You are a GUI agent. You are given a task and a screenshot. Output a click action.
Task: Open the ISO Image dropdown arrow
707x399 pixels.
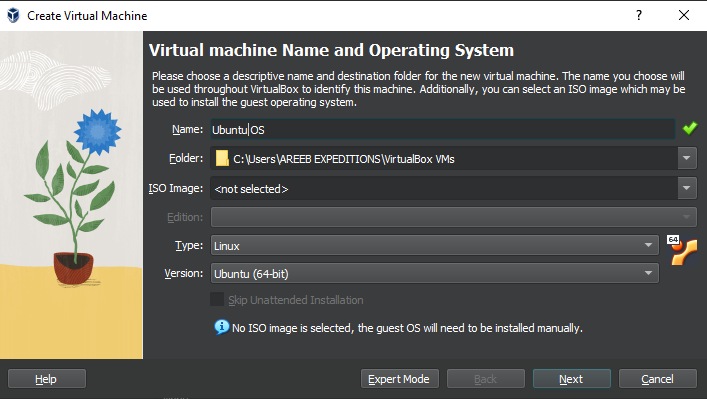click(x=687, y=188)
